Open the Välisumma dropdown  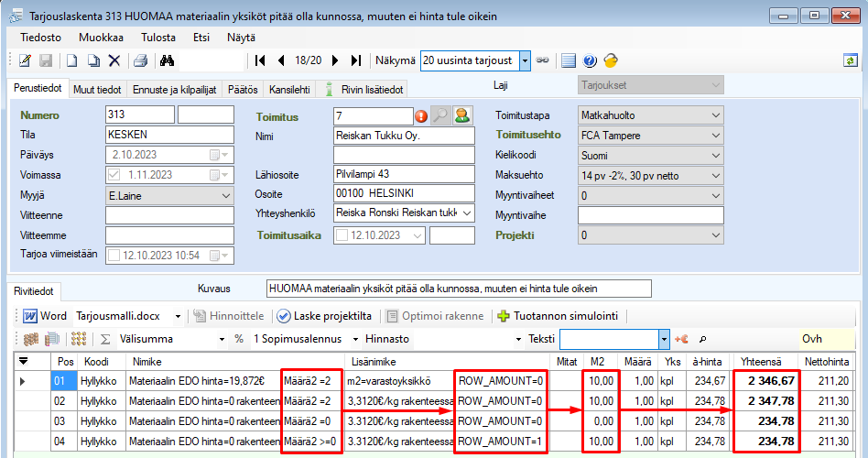click(x=222, y=339)
